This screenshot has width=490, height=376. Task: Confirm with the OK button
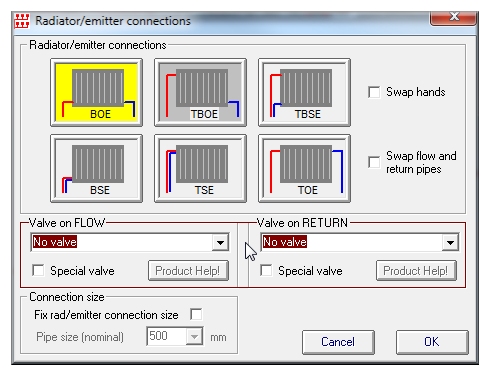click(432, 342)
